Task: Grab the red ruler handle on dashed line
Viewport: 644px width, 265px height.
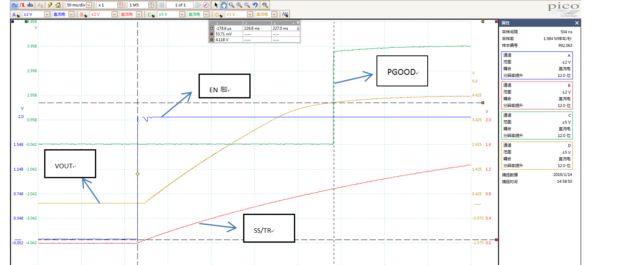Action: tap(496, 240)
